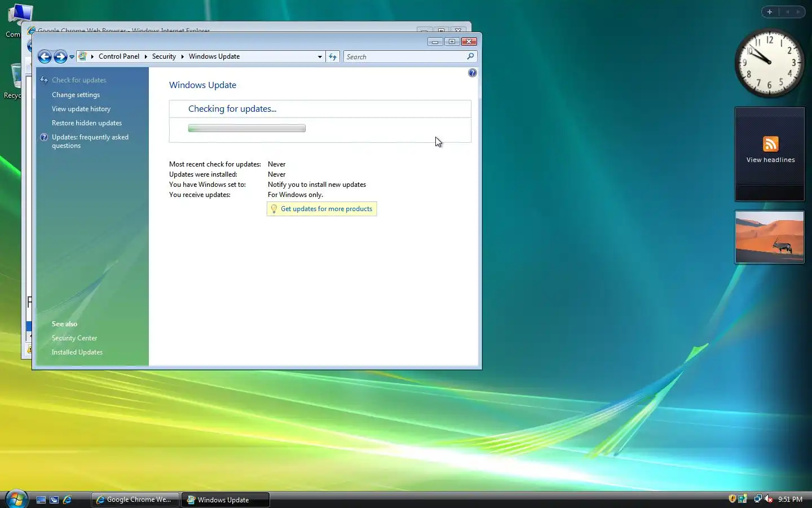The height and width of the screenshot is (508, 812).
Task: Click the lightbulb icon beside Get updates
Action: 274,209
